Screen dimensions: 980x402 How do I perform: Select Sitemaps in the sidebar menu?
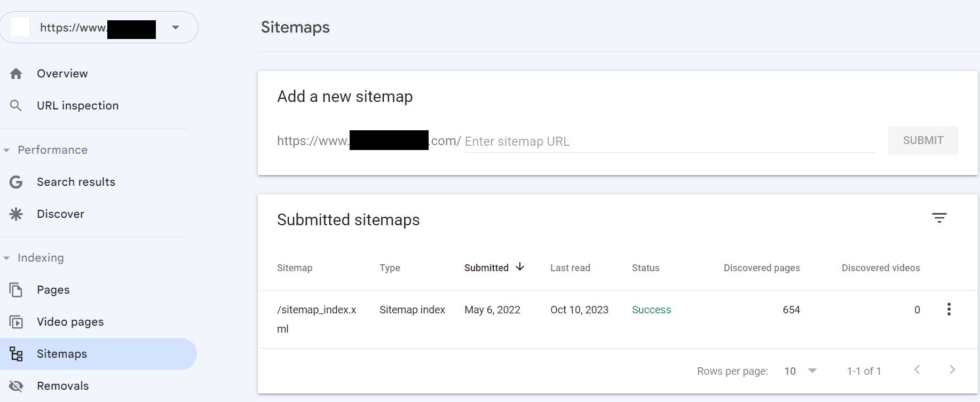62,354
